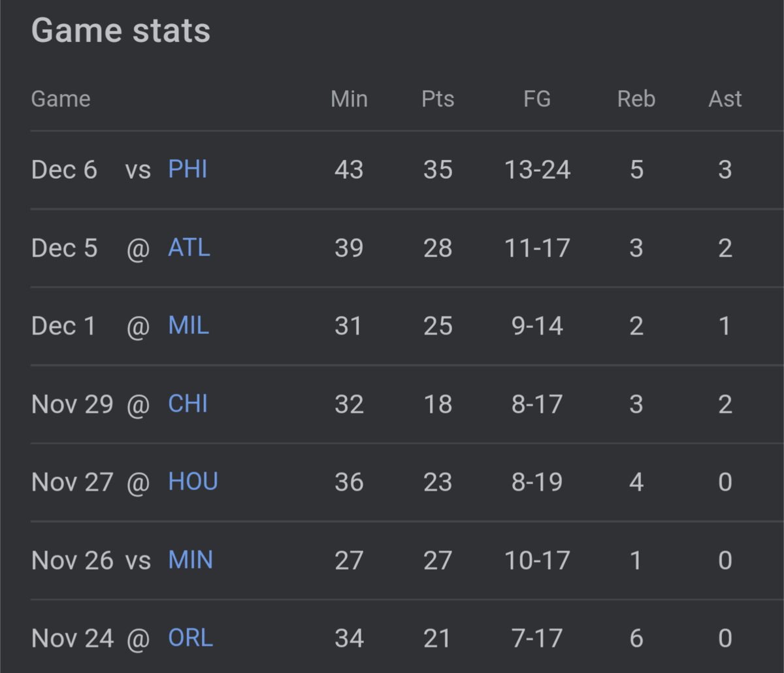Image resolution: width=784 pixels, height=673 pixels.
Task: Open the MIN team link
Action: (x=190, y=560)
